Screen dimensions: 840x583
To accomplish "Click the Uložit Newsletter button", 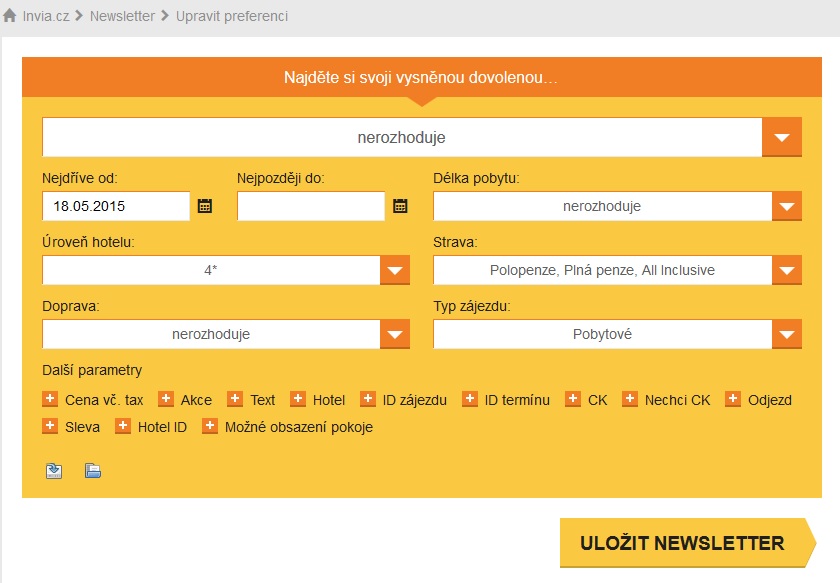I will coord(687,543).
